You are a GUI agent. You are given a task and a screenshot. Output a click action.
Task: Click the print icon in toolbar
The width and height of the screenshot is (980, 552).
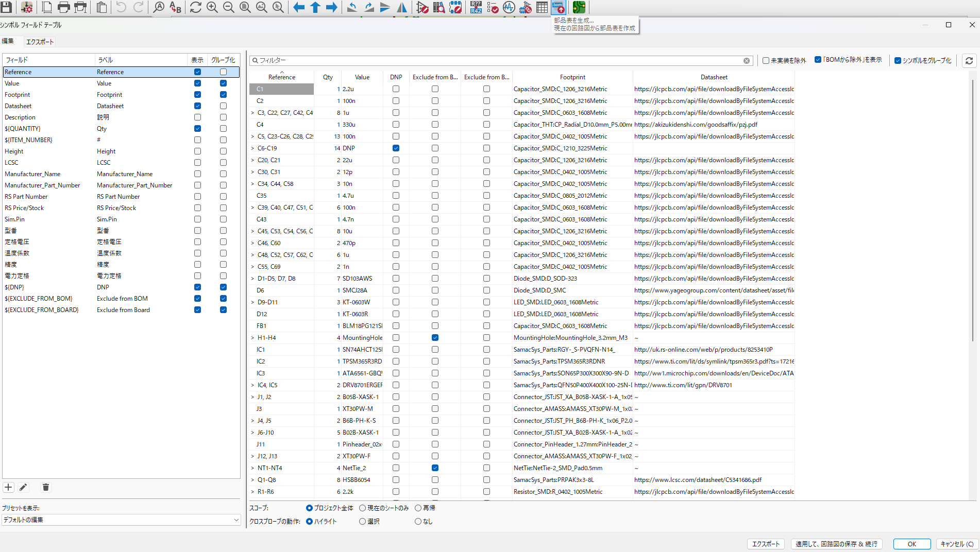pos(64,7)
